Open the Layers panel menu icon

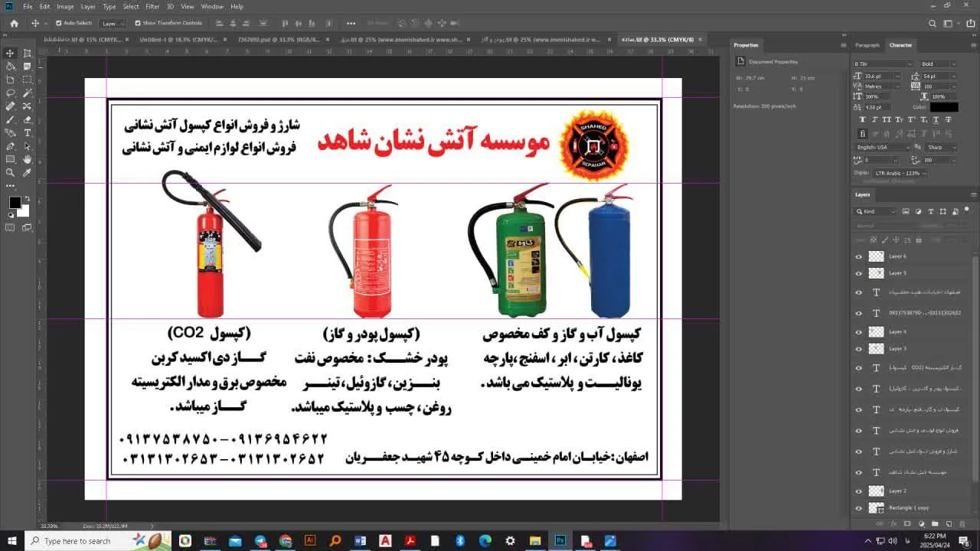tap(973, 194)
